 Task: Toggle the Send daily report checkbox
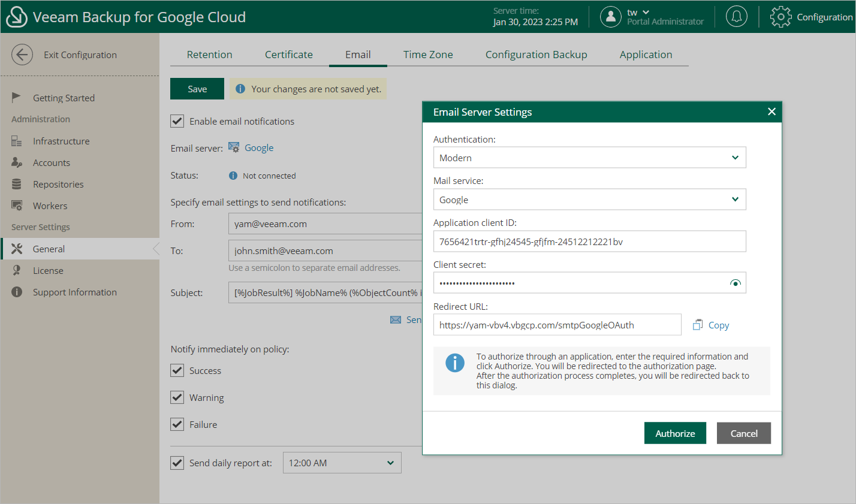pos(177,463)
